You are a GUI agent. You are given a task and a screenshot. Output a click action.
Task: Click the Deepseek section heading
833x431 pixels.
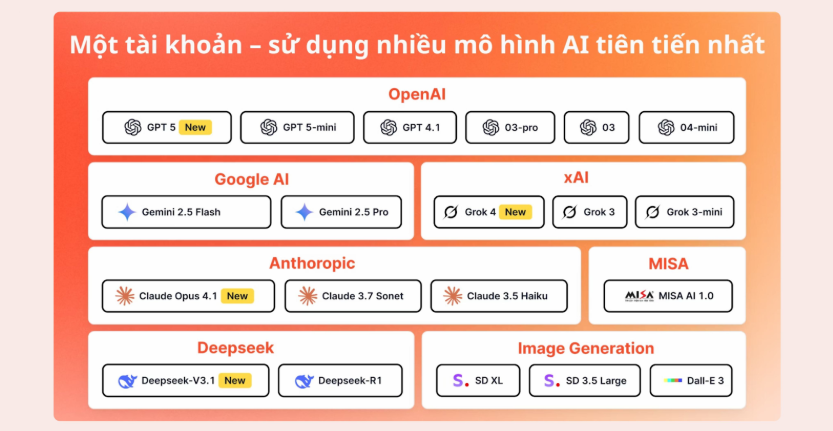point(235,348)
